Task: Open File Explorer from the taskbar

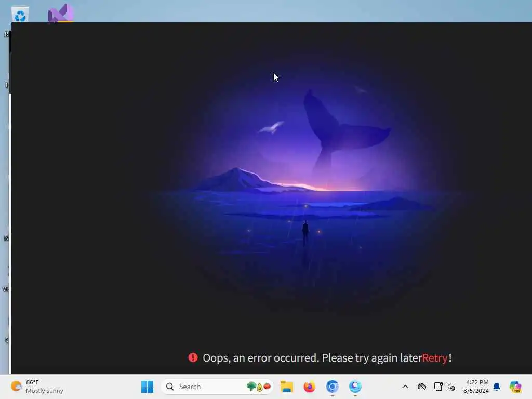Action: pyautogui.click(x=287, y=387)
